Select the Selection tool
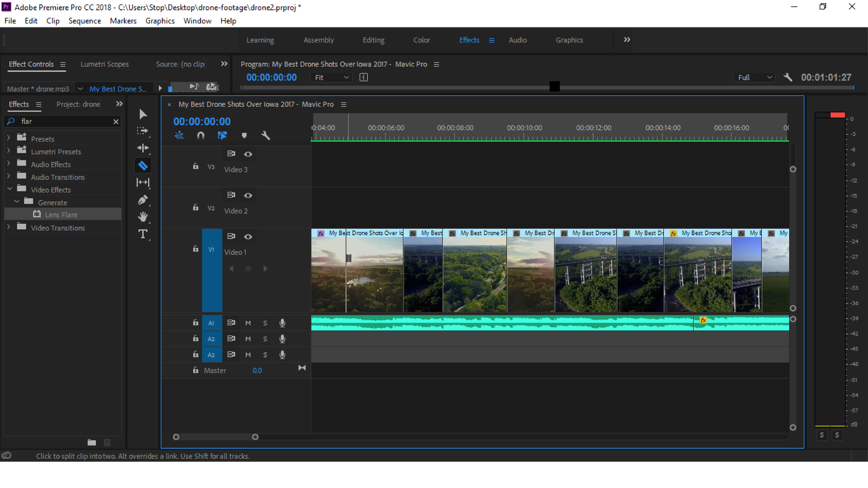Image resolution: width=868 pixels, height=488 pixels. click(x=143, y=114)
